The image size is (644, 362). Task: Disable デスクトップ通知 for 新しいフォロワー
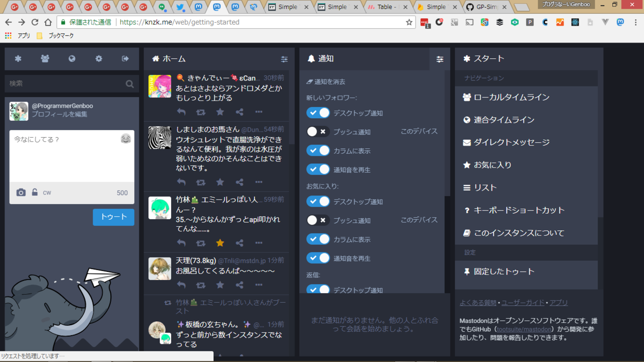click(x=318, y=113)
